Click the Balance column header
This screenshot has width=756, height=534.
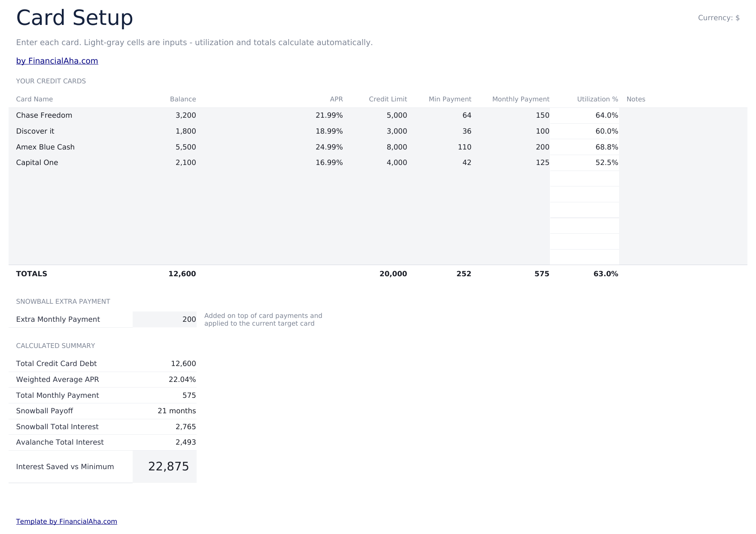pyautogui.click(x=183, y=99)
